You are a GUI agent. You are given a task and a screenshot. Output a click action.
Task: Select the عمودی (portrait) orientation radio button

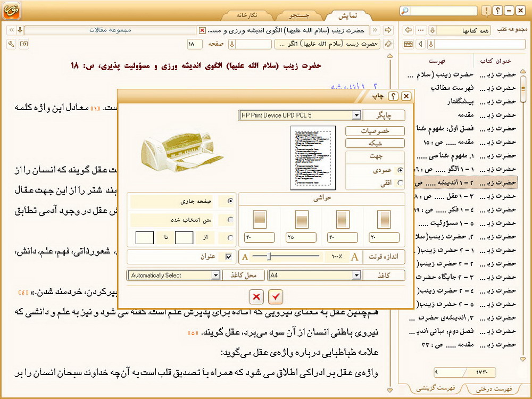click(x=400, y=170)
